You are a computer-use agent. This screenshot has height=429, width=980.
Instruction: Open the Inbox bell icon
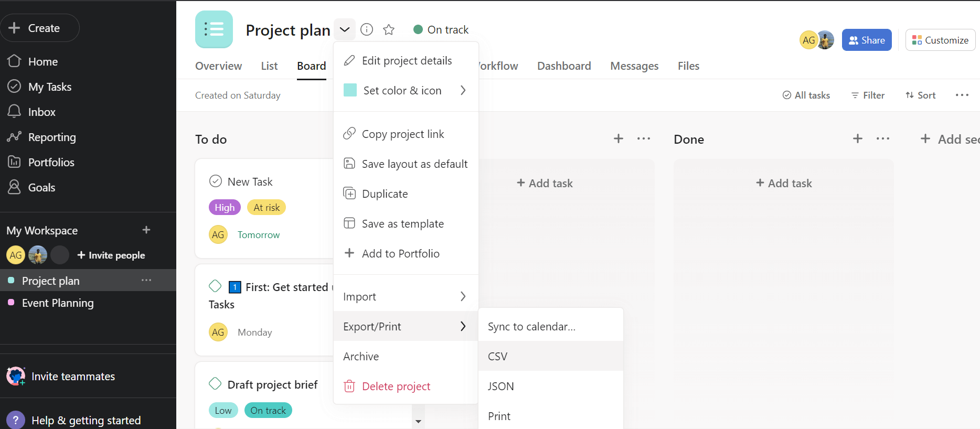(14, 112)
